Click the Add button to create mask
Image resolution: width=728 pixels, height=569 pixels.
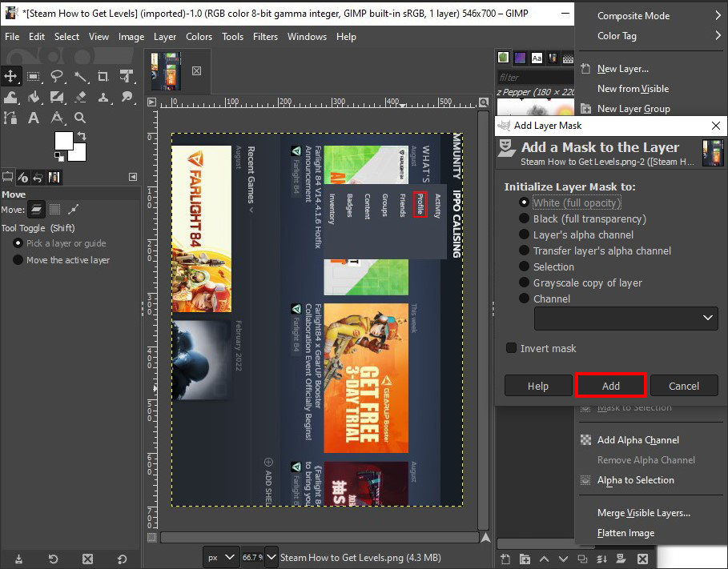tap(610, 386)
